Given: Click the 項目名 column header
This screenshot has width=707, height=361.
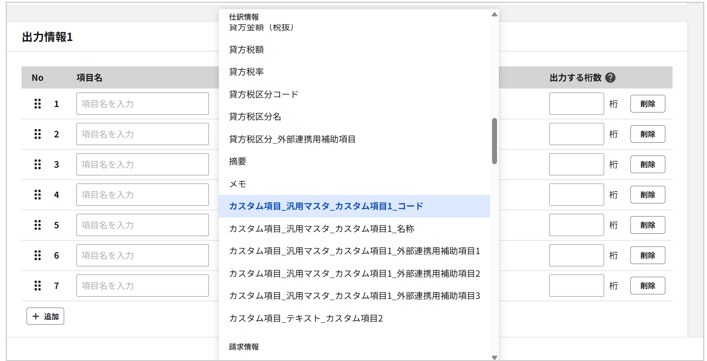Looking at the screenshot, I should (89, 78).
